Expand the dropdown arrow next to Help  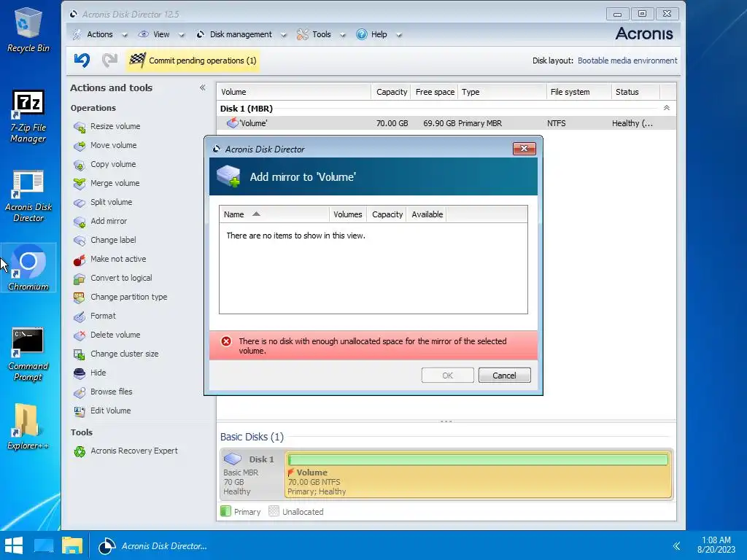[399, 35]
